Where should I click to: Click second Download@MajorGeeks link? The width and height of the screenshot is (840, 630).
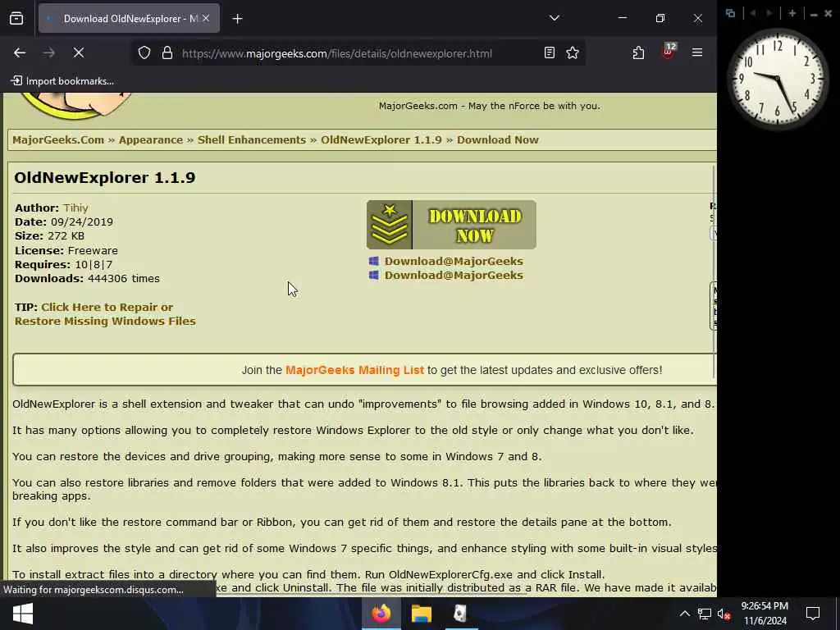click(x=453, y=275)
